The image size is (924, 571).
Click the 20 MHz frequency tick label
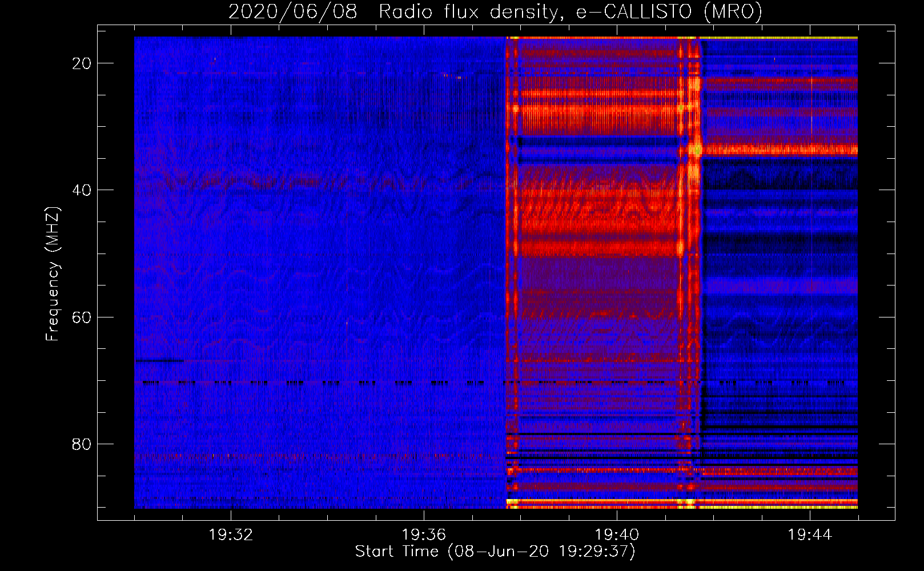point(82,63)
